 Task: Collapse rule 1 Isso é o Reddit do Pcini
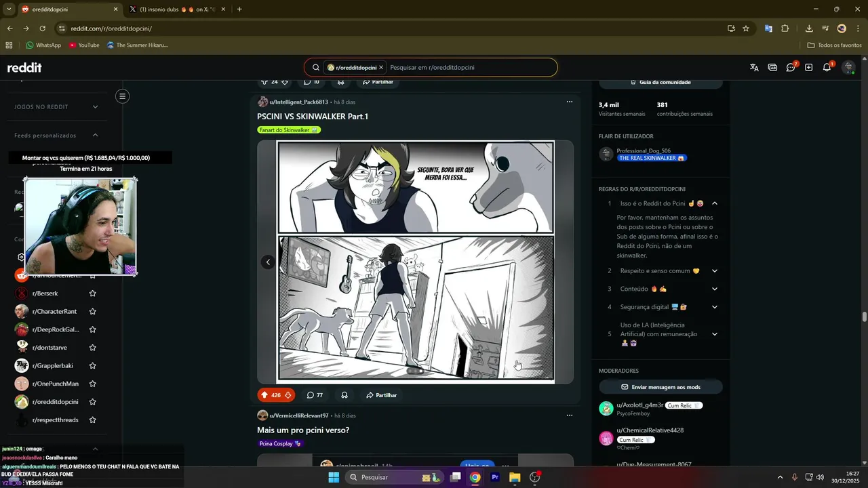(715, 203)
